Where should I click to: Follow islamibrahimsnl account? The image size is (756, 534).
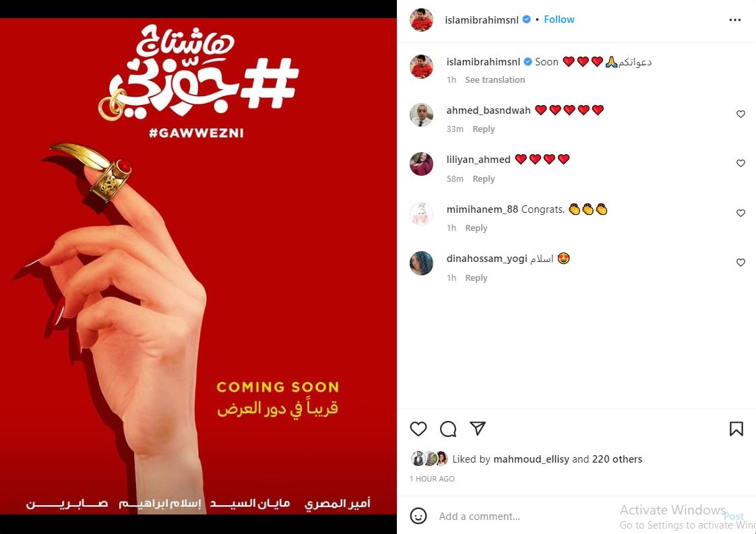[559, 20]
